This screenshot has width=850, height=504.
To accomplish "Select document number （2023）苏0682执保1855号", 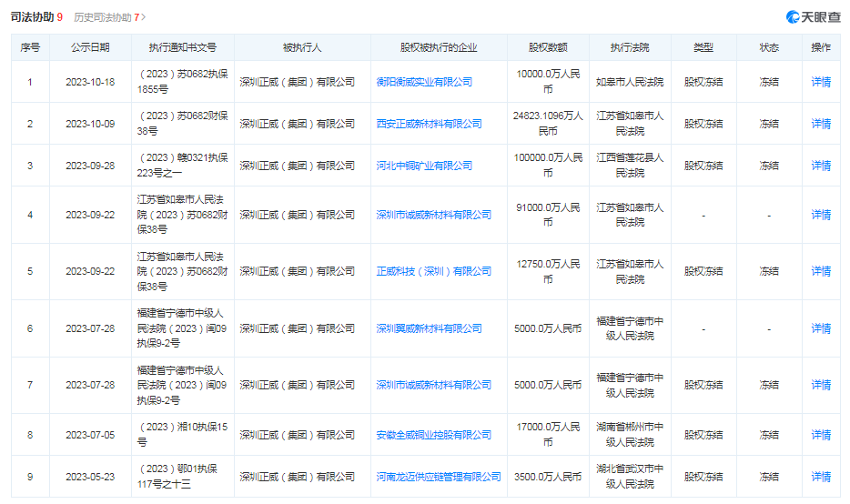I will click(183, 81).
